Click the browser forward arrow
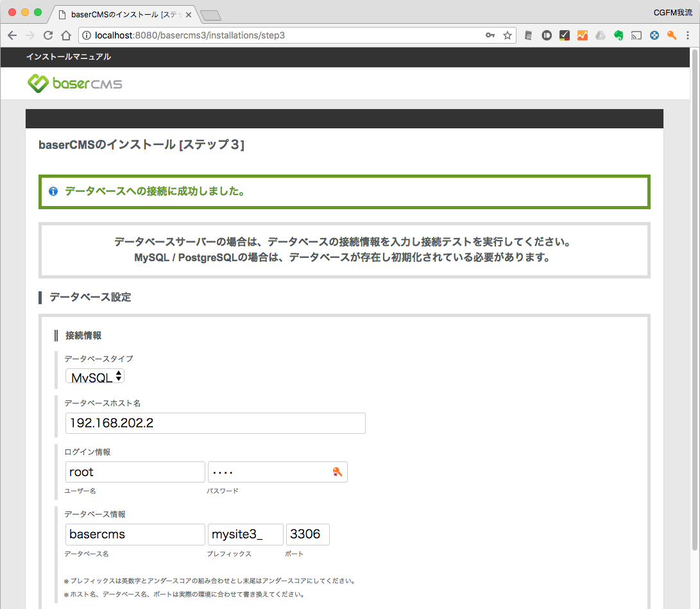This screenshot has height=609, width=700. click(x=30, y=35)
